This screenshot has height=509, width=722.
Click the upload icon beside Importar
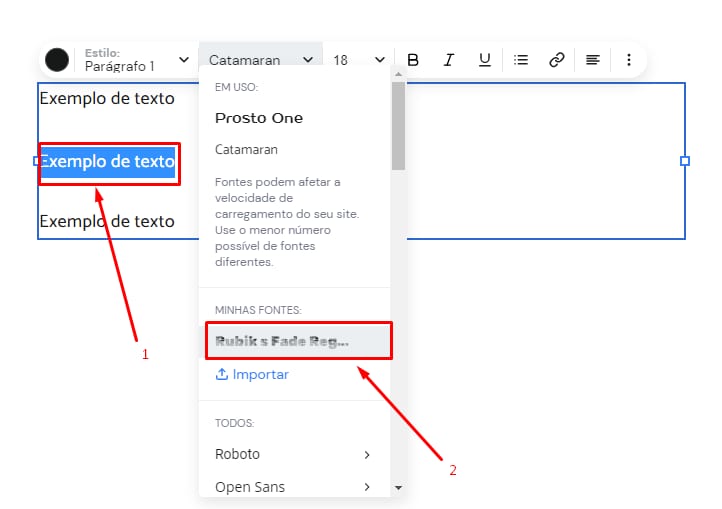pyautogui.click(x=222, y=375)
